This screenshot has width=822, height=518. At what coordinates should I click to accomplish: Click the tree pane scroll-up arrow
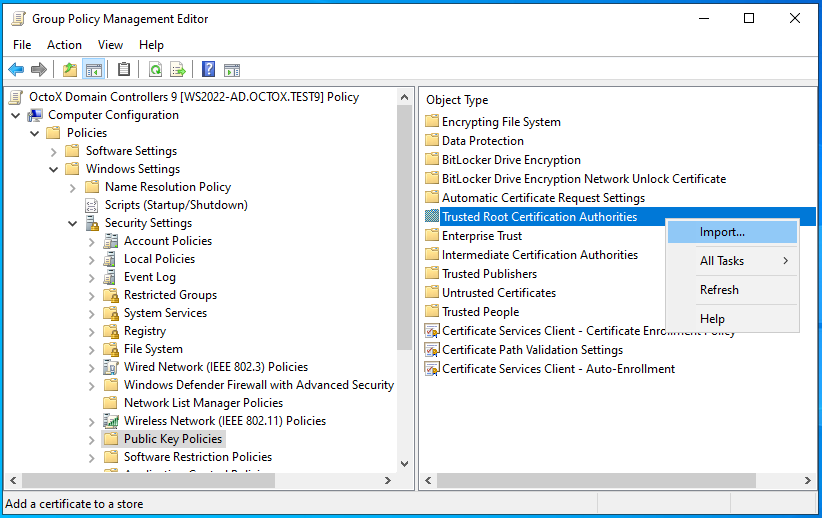[404, 97]
